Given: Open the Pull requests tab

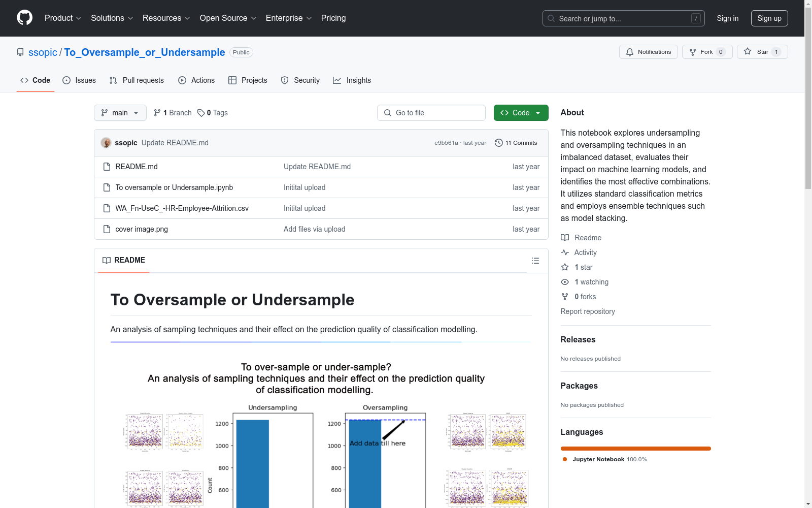Looking at the screenshot, I should (x=137, y=80).
